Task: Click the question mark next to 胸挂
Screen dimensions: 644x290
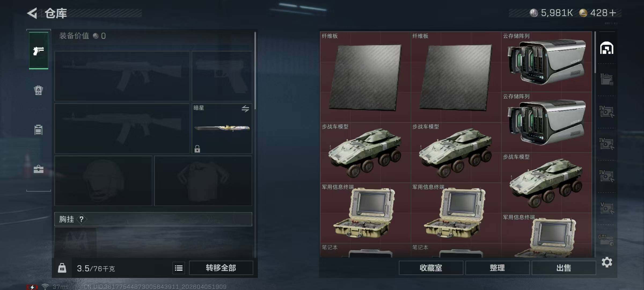Action: pos(82,219)
